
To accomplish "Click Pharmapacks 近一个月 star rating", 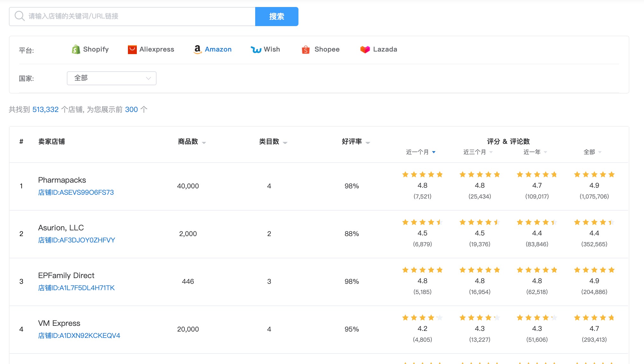I will [422, 174].
